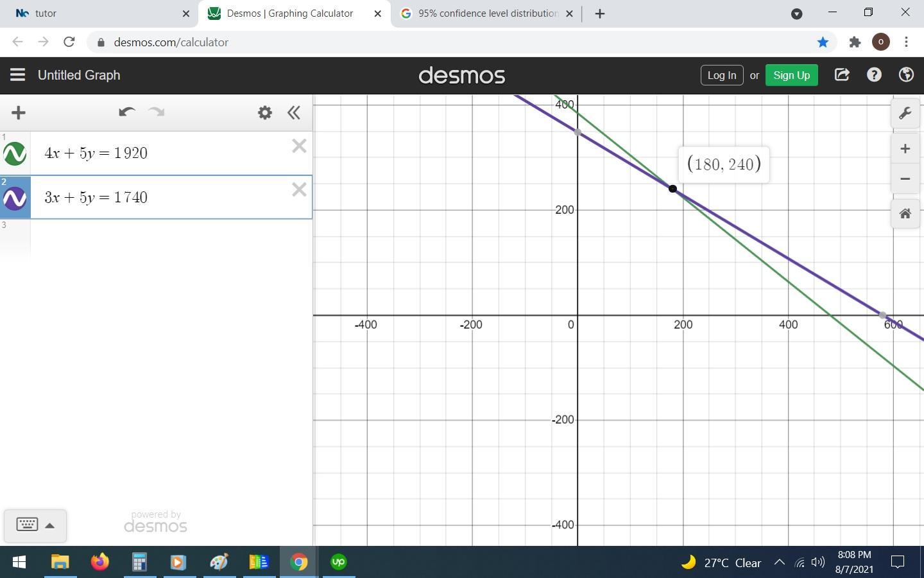Open Calculator app in taskbar
Viewport: 924px width, 578px height.
point(139,563)
